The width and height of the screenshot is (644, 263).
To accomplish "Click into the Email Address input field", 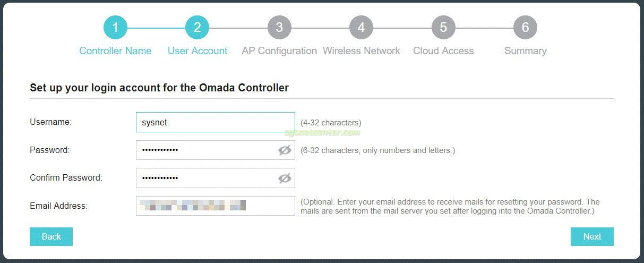I will [216, 206].
